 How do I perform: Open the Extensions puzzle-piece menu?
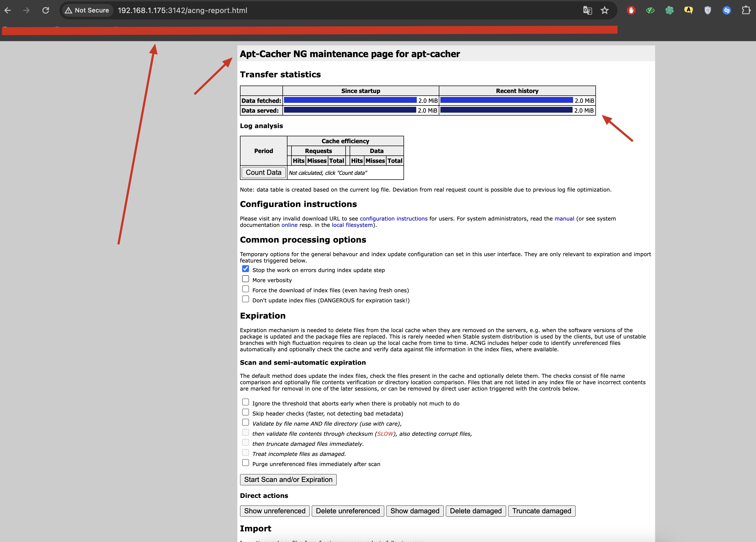746,10
